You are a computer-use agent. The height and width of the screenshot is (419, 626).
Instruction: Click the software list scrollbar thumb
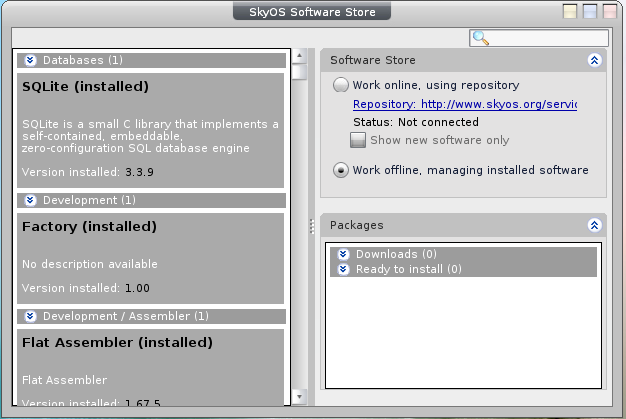[x=299, y=72]
